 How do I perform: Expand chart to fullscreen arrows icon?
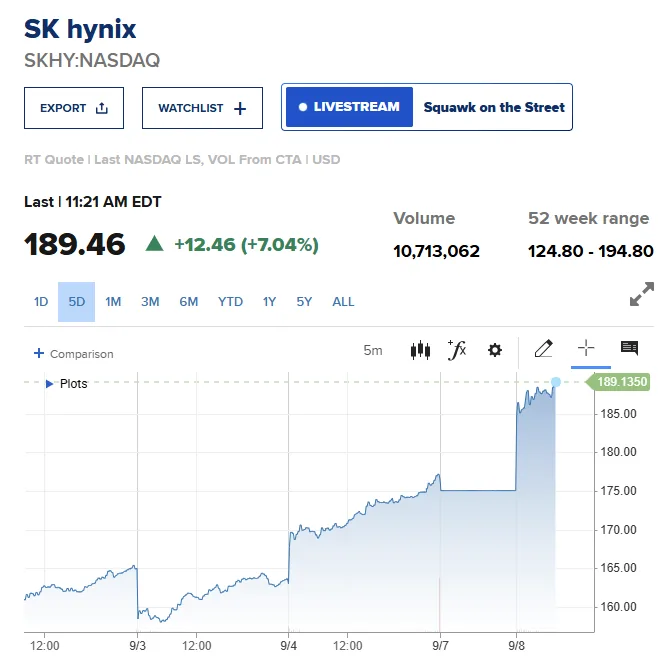pos(642,294)
